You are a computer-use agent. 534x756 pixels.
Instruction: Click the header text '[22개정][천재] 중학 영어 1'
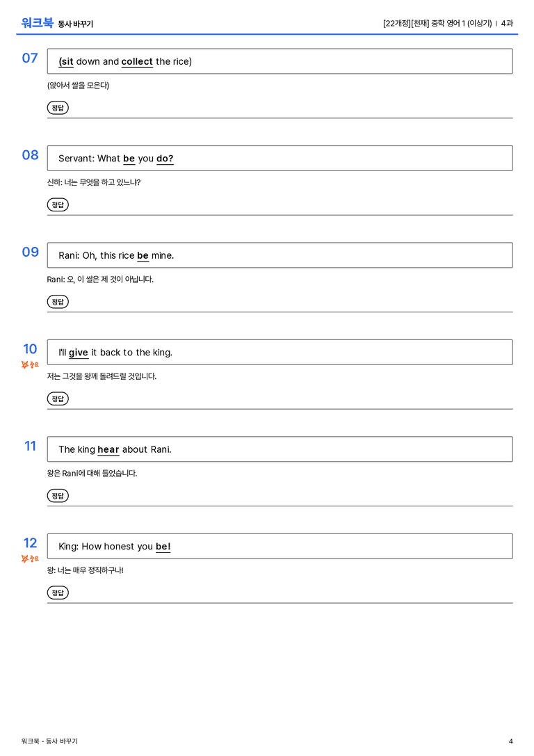point(423,23)
